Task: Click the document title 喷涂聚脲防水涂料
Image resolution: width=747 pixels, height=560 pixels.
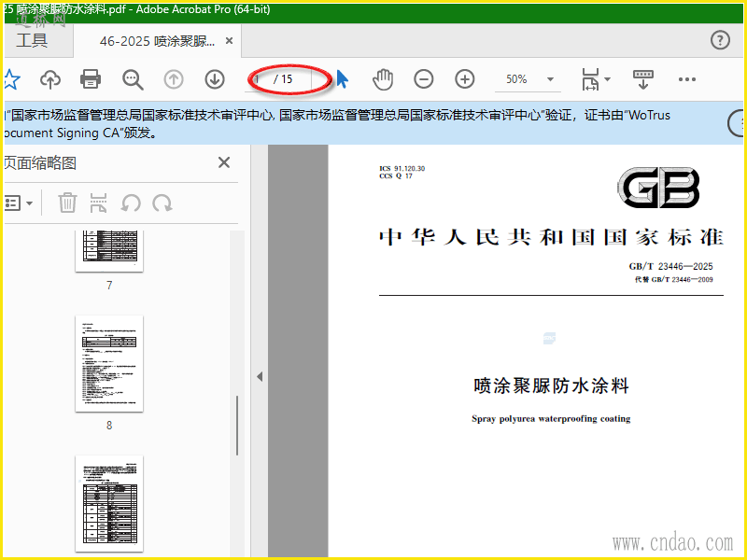Action: pyautogui.click(x=551, y=385)
